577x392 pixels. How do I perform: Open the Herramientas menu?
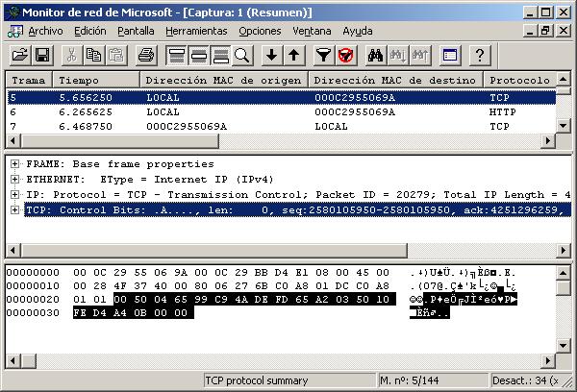pos(196,31)
